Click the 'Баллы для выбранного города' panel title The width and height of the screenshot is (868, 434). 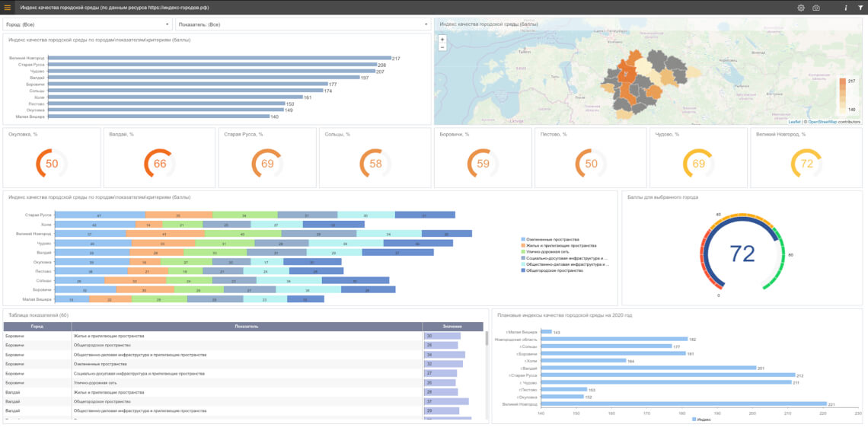coord(662,197)
